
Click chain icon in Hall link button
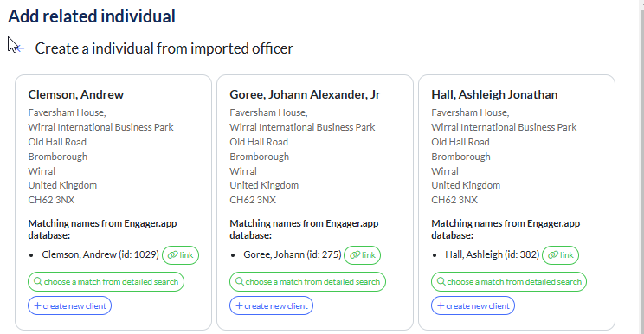553,255
